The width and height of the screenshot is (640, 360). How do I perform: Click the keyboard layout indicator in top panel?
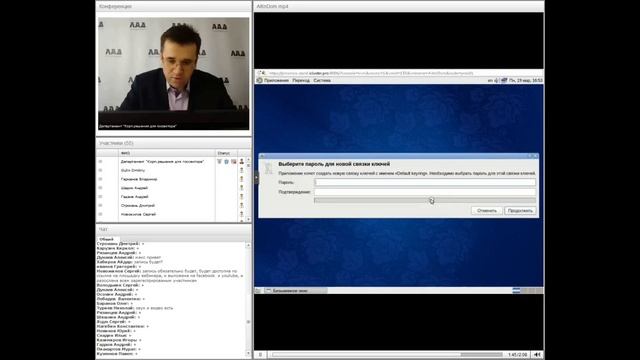point(490,80)
